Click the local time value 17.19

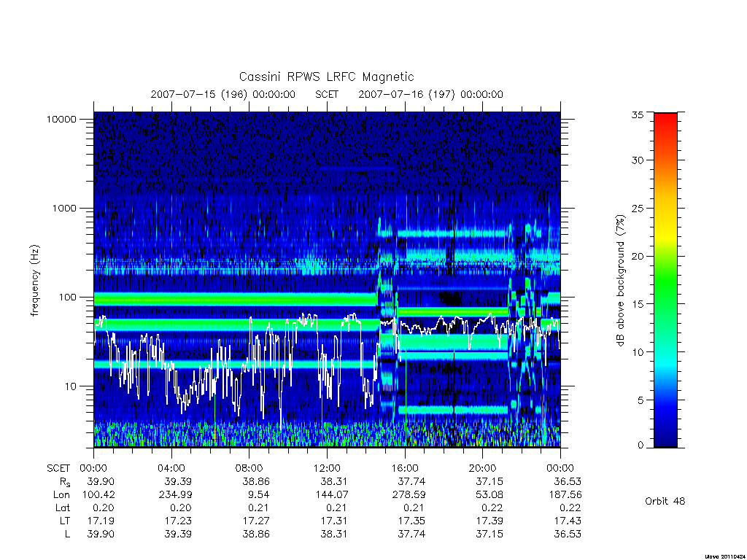click(101, 521)
